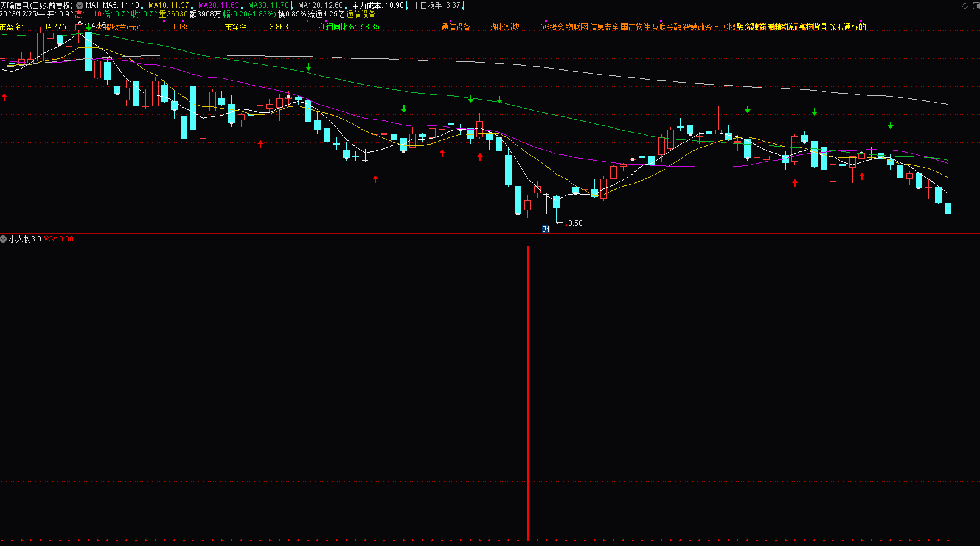Click the 利润同比%: -58.35 value
980x546 pixels.
coord(349,27)
